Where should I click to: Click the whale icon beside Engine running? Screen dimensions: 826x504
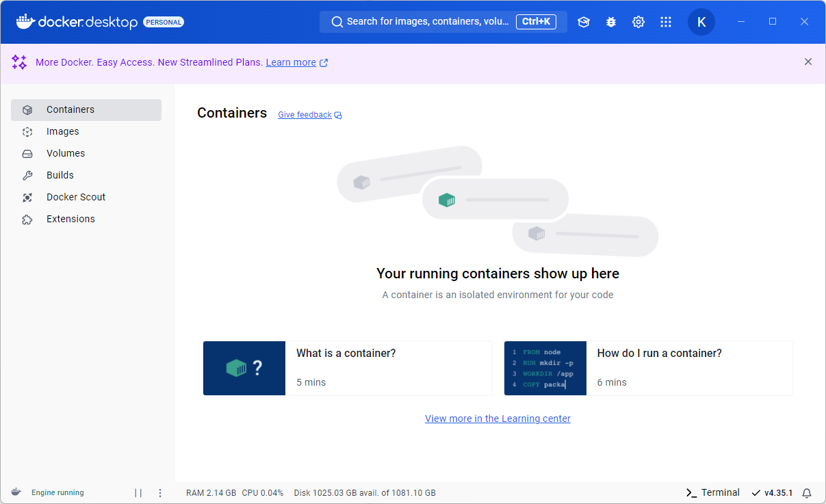[x=16, y=492]
